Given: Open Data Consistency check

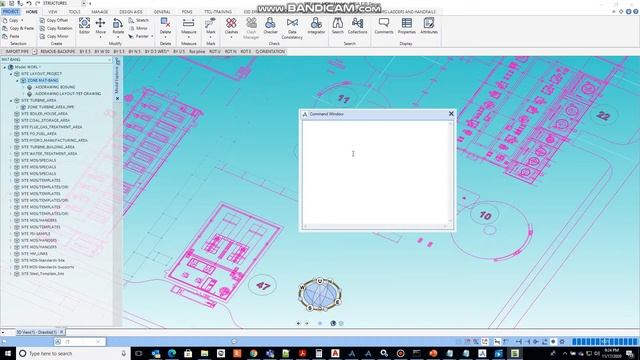Looking at the screenshot, I should coord(292,28).
